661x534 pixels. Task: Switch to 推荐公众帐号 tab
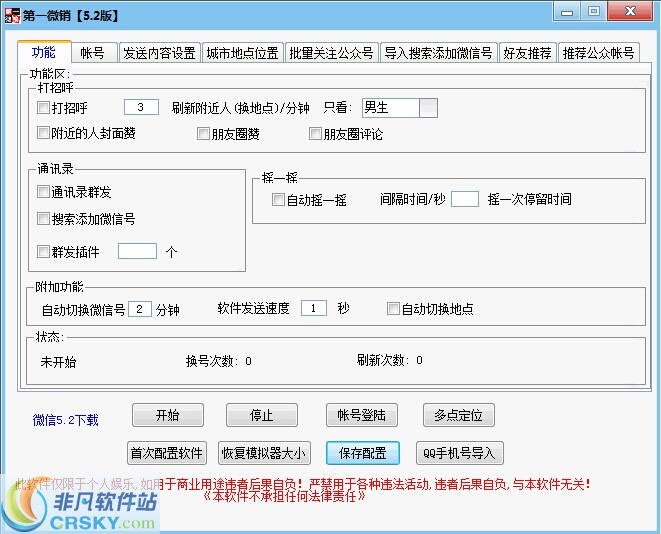click(x=599, y=53)
